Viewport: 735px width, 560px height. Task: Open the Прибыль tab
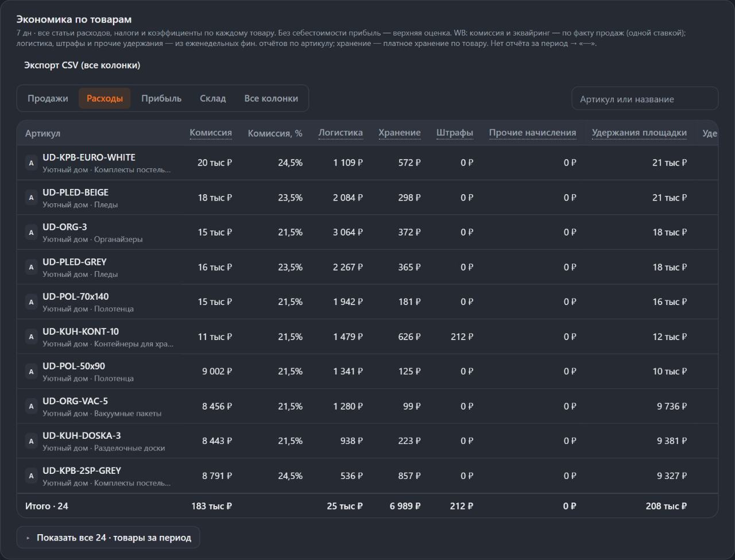pyautogui.click(x=161, y=98)
